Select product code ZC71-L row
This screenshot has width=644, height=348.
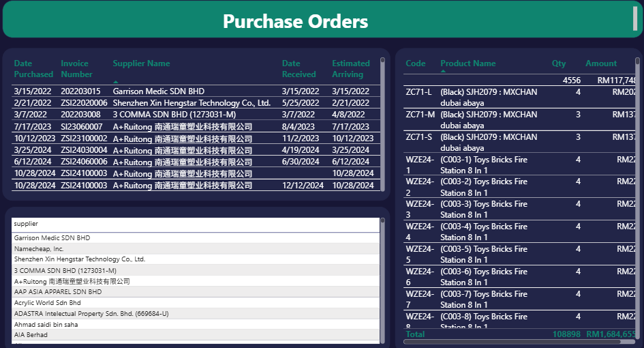click(519, 97)
